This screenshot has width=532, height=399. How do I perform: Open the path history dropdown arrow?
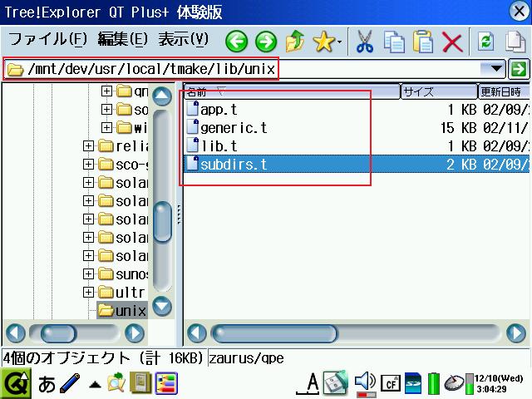(496, 69)
